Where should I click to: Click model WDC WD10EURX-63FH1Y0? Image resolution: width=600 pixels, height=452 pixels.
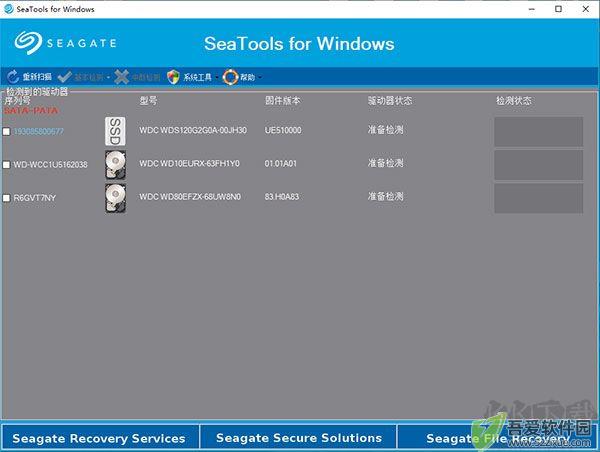pyautogui.click(x=189, y=163)
